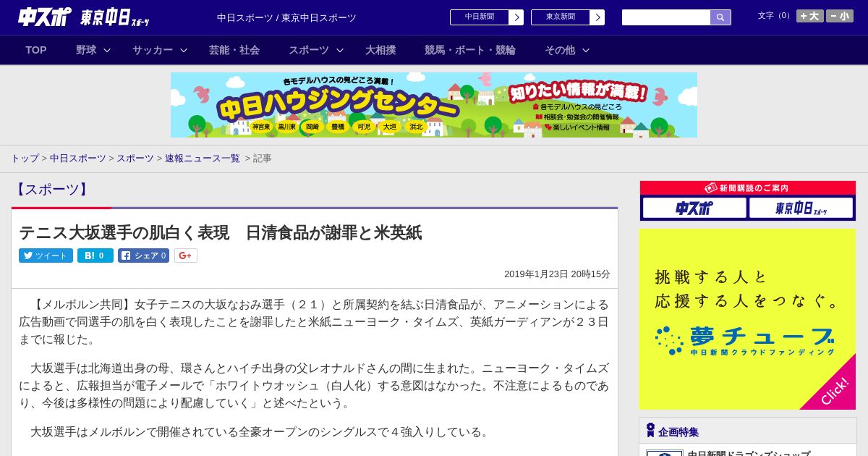This screenshot has height=456, width=868.
Task: Click the 文字（0） text size label
Action: 775,16
